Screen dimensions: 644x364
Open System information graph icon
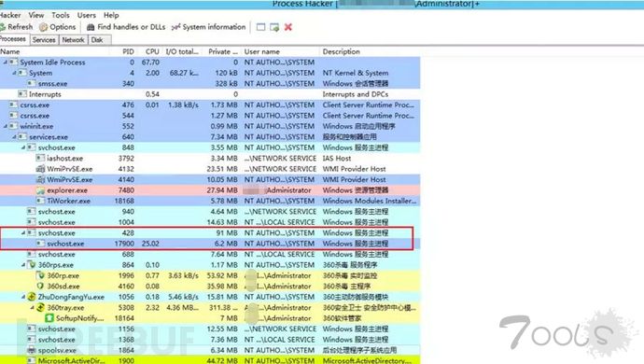coord(175,27)
